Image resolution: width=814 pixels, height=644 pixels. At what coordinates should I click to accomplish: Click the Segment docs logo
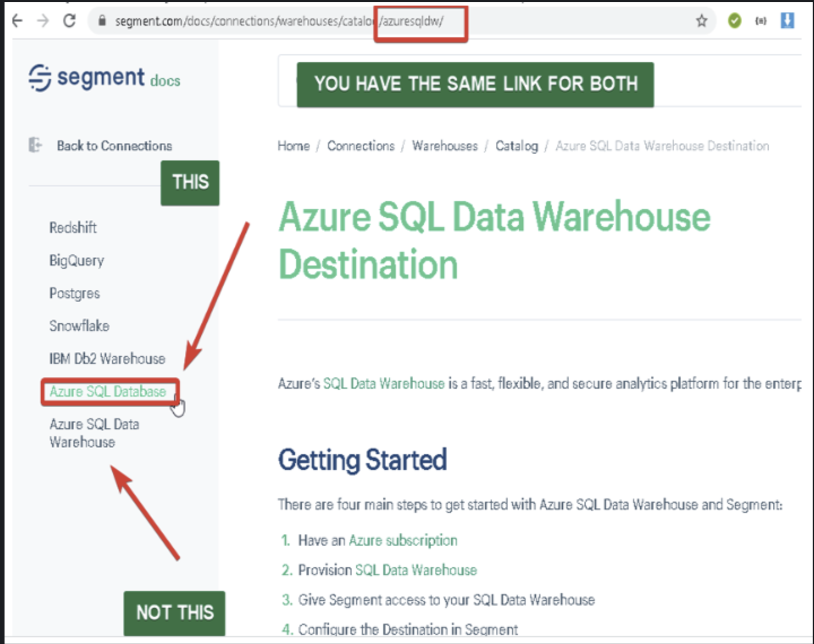point(104,78)
